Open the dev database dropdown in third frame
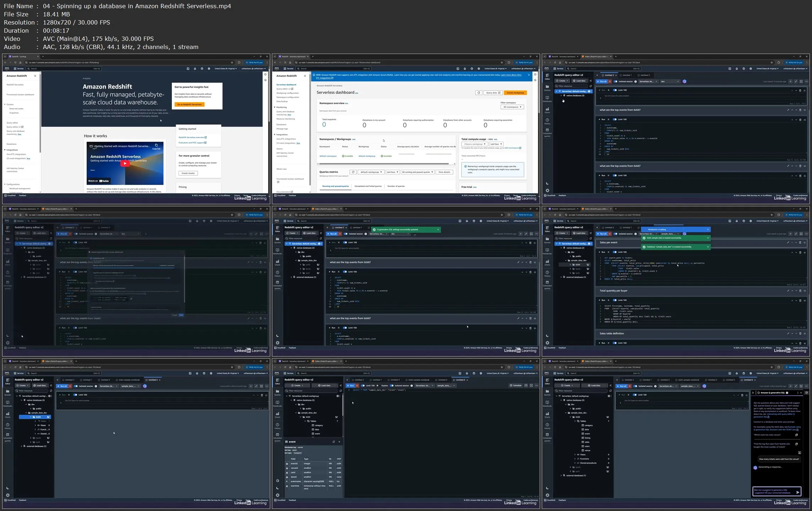 pyautogui.click(x=669, y=81)
